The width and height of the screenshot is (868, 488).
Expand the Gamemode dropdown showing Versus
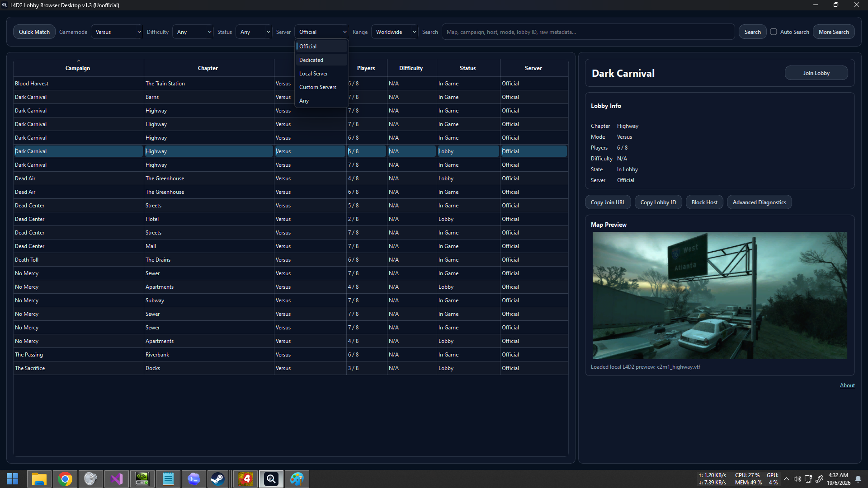(x=117, y=32)
